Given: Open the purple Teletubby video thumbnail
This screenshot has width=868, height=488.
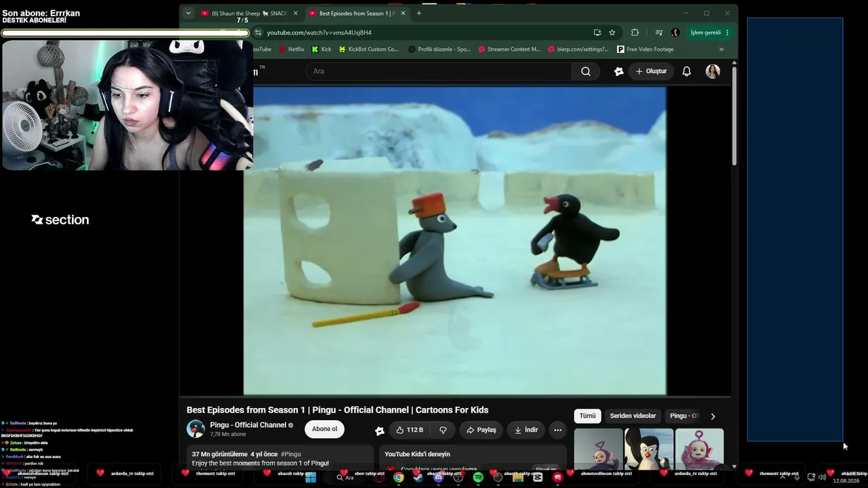Looking at the screenshot, I should tap(598, 449).
